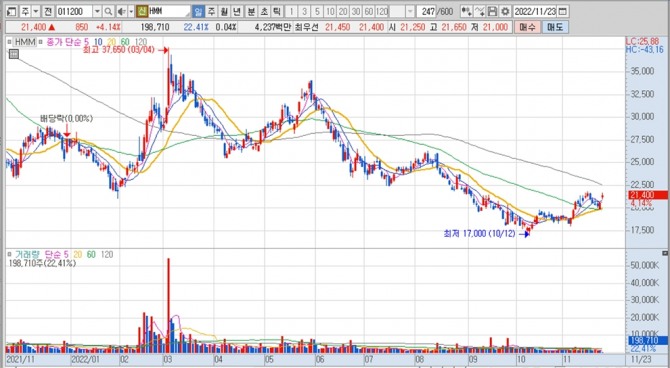Open the grid table icon on chart
The height and width of the screenshot is (368, 670).
[14, 54]
